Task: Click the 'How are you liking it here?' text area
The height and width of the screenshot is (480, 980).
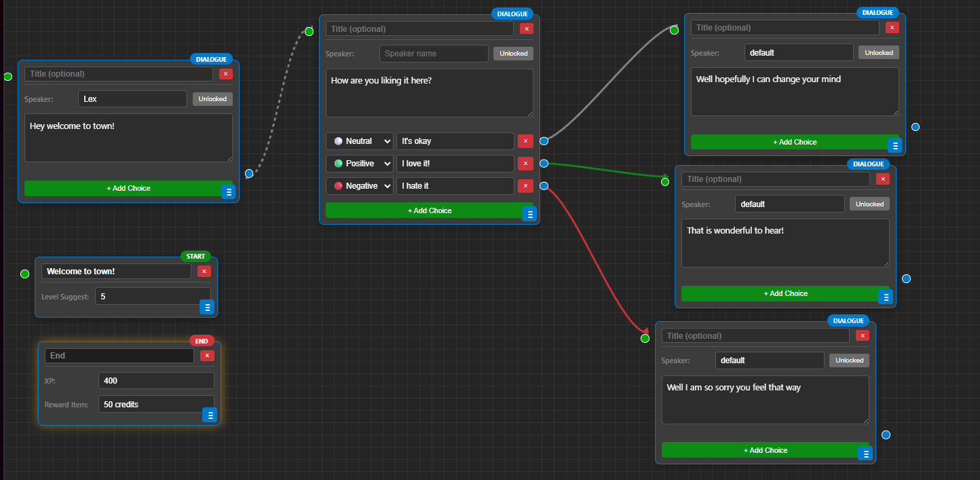Action: click(430, 93)
